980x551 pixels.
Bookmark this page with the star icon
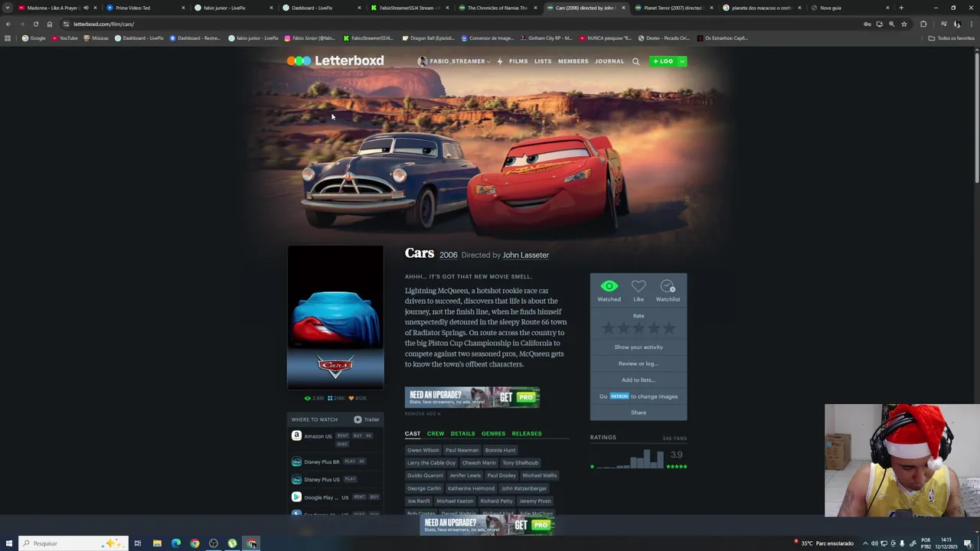click(x=904, y=24)
